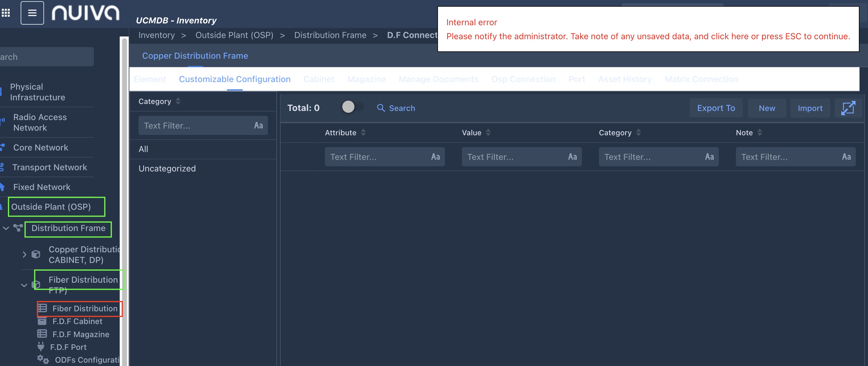Click the Distribution Frame network icon

18,228
